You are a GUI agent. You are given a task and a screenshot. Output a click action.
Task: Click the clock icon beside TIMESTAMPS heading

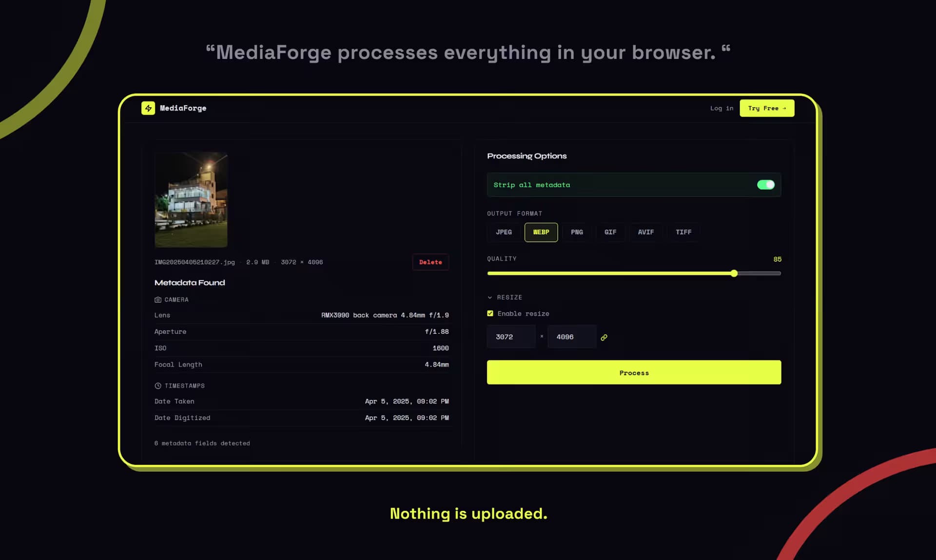(x=158, y=386)
